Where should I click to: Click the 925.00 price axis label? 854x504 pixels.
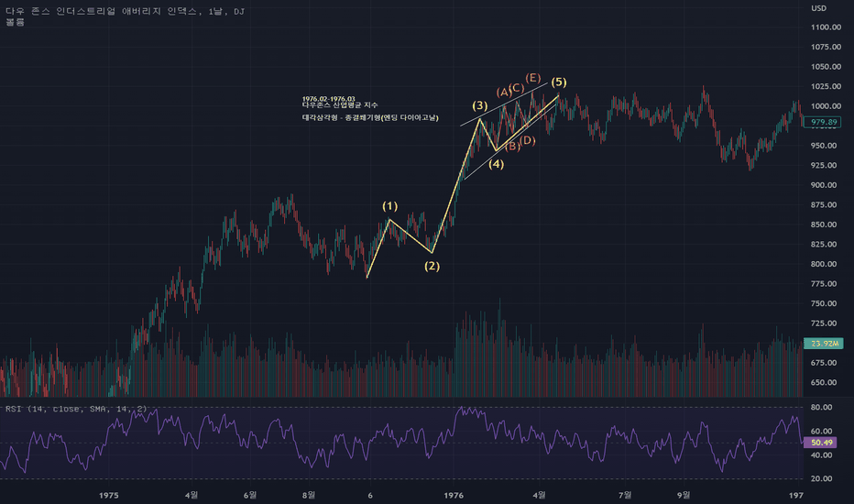pos(824,165)
